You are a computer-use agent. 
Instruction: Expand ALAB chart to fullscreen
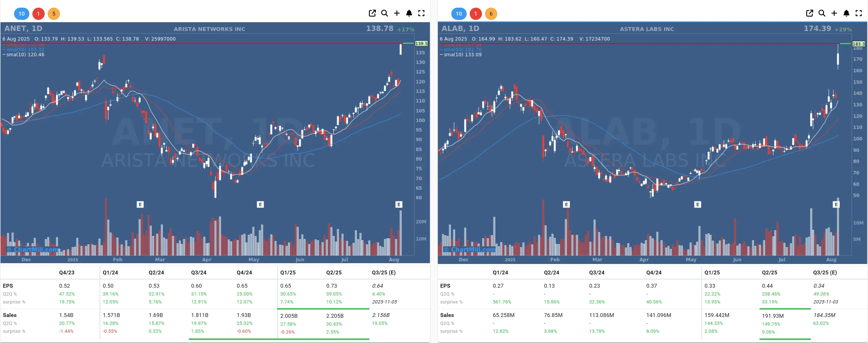click(x=859, y=13)
